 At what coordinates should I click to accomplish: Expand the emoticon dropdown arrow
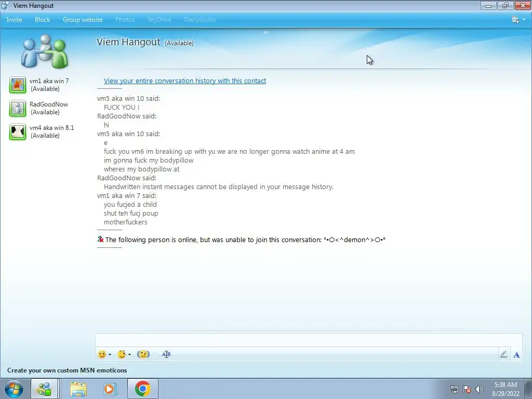coord(110,354)
